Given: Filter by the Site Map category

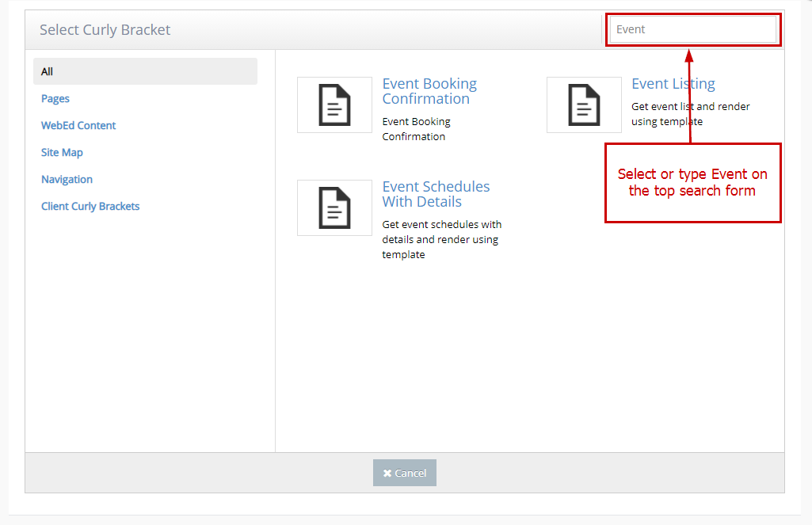Looking at the screenshot, I should (62, 152).
